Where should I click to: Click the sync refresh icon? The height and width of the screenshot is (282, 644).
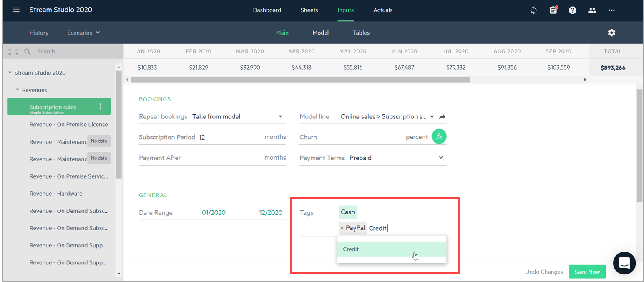[x=533, y=10]
